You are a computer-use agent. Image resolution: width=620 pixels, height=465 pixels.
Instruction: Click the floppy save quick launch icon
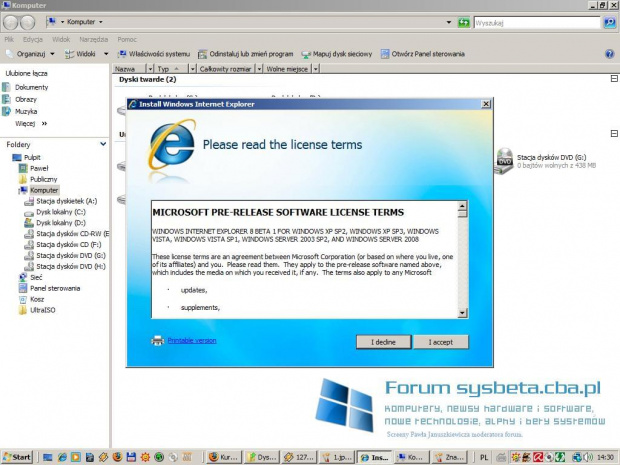click(x=131, y=457)
